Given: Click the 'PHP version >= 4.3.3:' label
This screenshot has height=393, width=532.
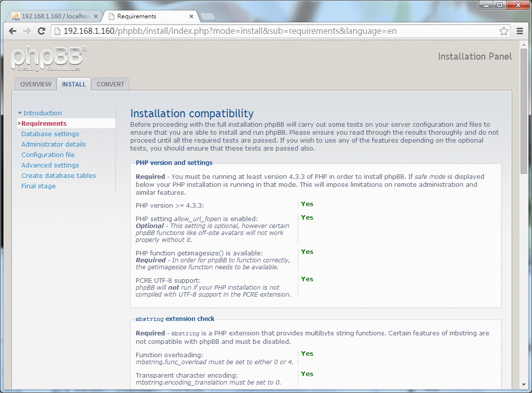Looking at the screenshot, I should (x=170, y=206).
